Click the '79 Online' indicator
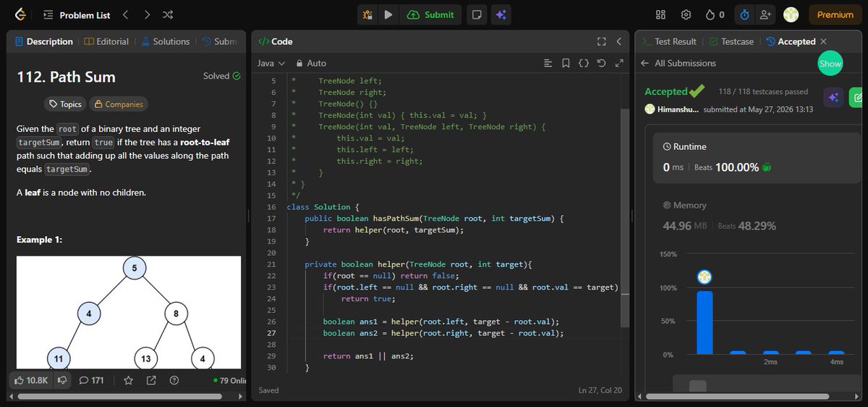 click(230, 380)
